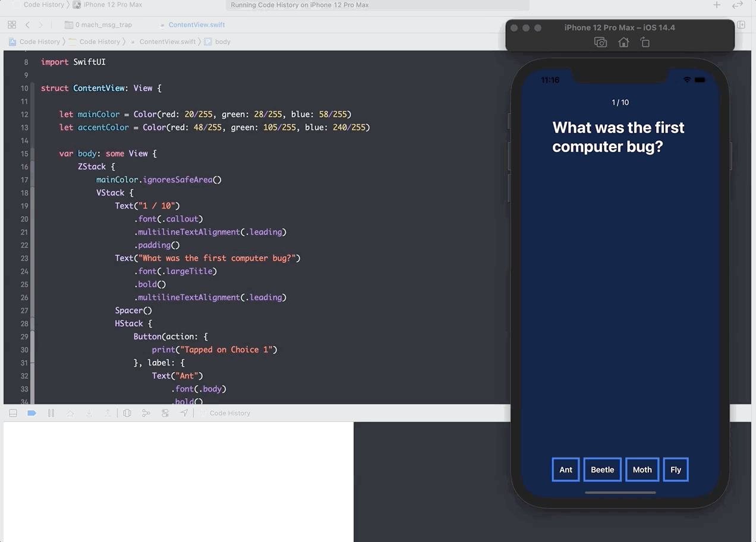
Task: Click the '.font(.body)' modifier
Action: tap(199, 389)
